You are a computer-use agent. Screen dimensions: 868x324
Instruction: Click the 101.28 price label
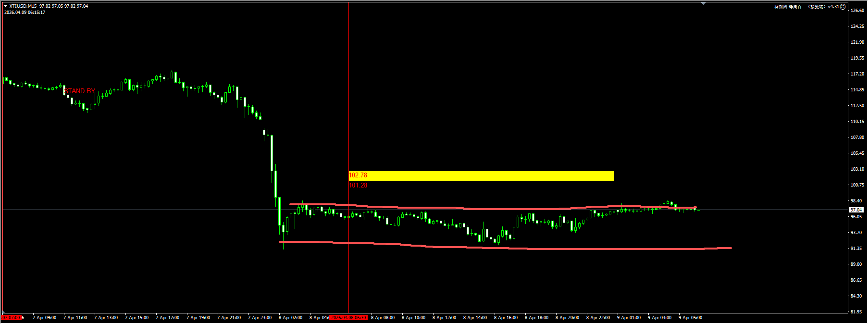[x=358, y=185]
